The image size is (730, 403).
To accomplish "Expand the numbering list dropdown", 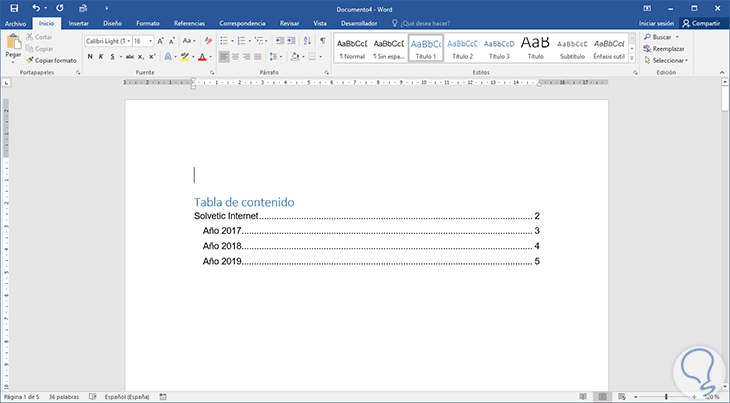I will tap(250, 41).
